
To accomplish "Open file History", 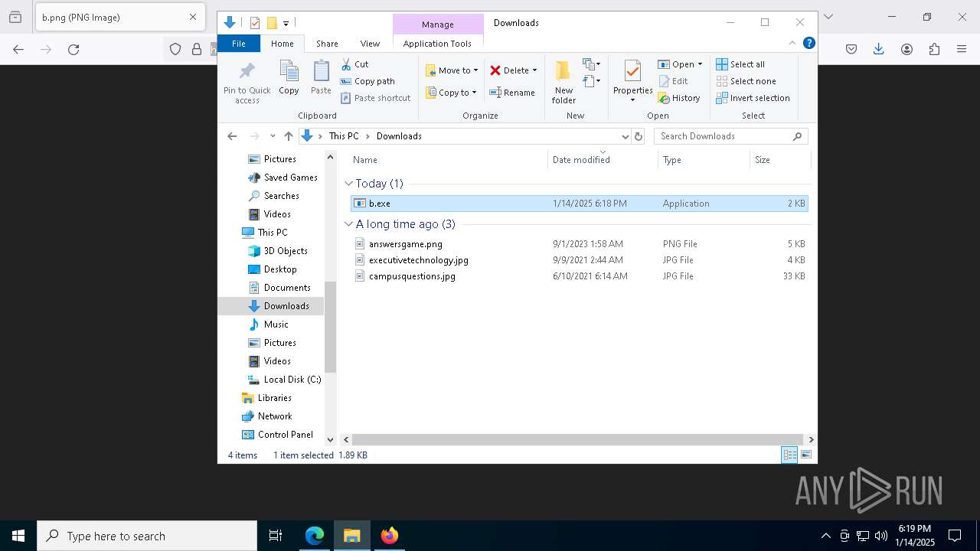I will point(679,98).
